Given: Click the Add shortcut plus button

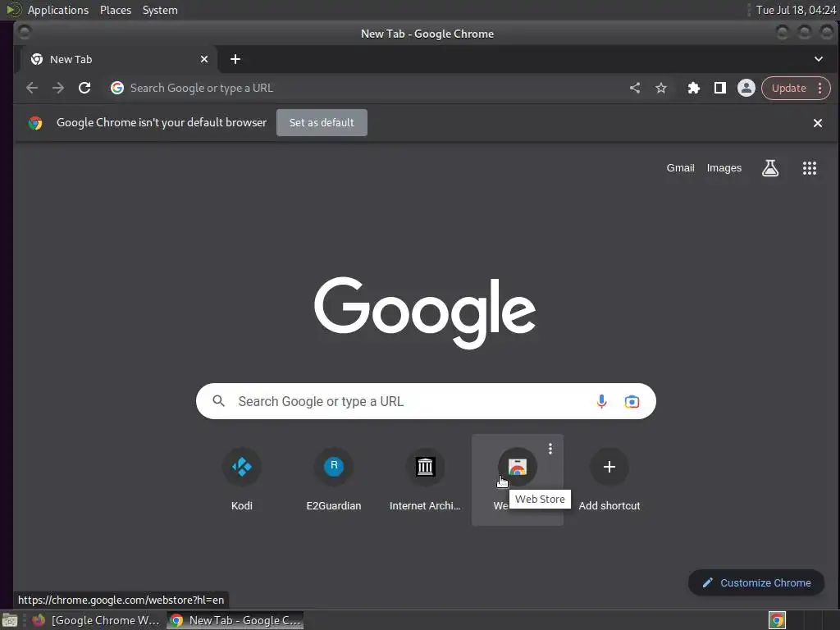Looking at the screenshot, I should [609, 467].
